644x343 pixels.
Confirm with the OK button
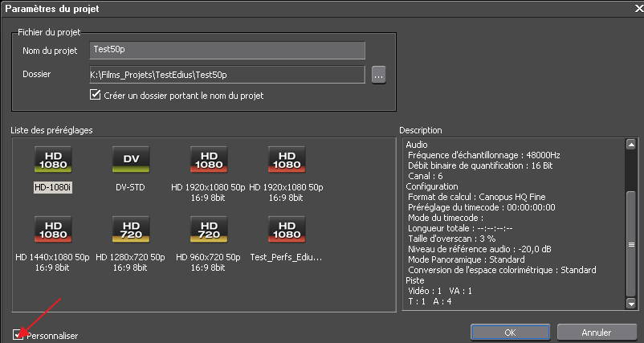(510, 332)
